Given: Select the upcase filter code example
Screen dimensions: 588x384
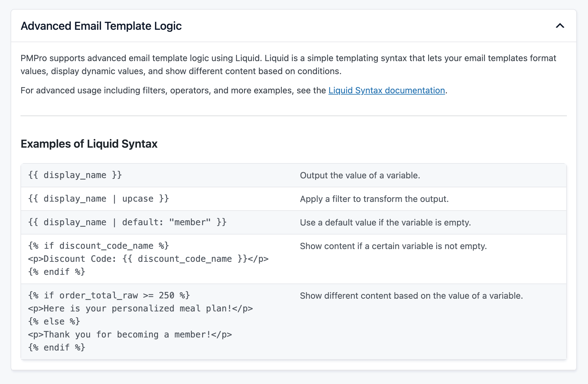Looking at the screenshot, I should coord(99,199).
